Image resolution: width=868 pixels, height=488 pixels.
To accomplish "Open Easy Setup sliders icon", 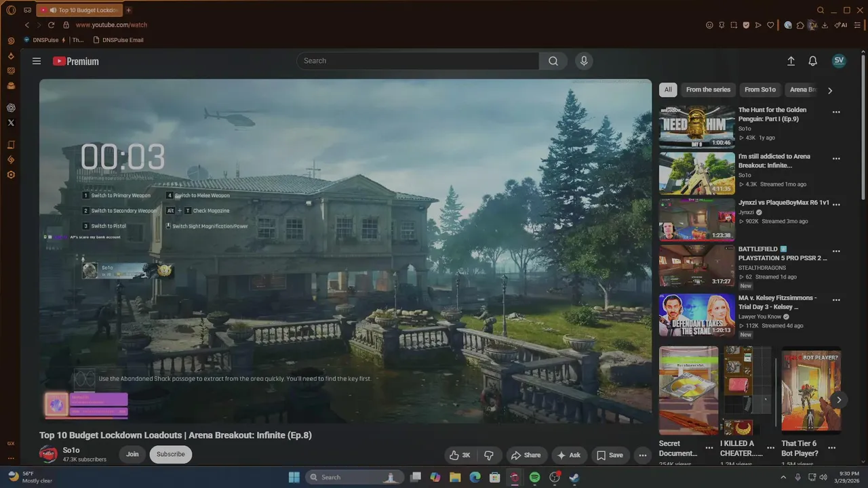I will coord(857,25).
